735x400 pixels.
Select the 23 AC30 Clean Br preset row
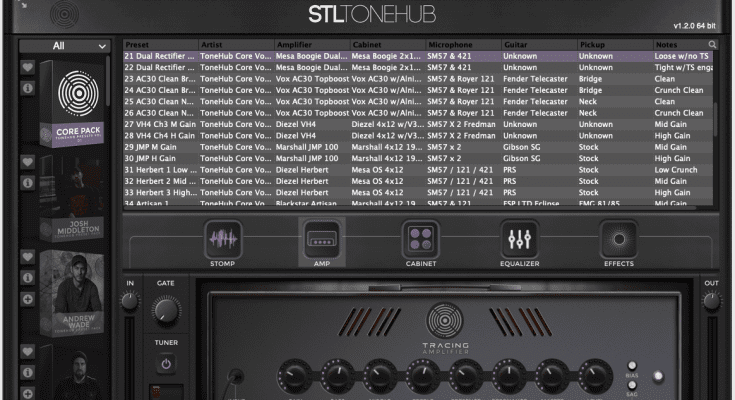pos(160,79)
